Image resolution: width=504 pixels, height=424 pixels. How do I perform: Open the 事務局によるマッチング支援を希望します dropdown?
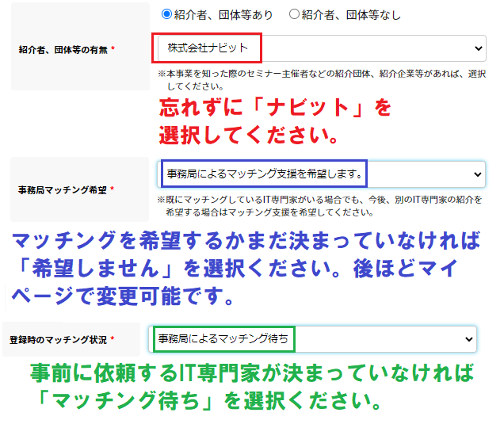coord(317,173)
